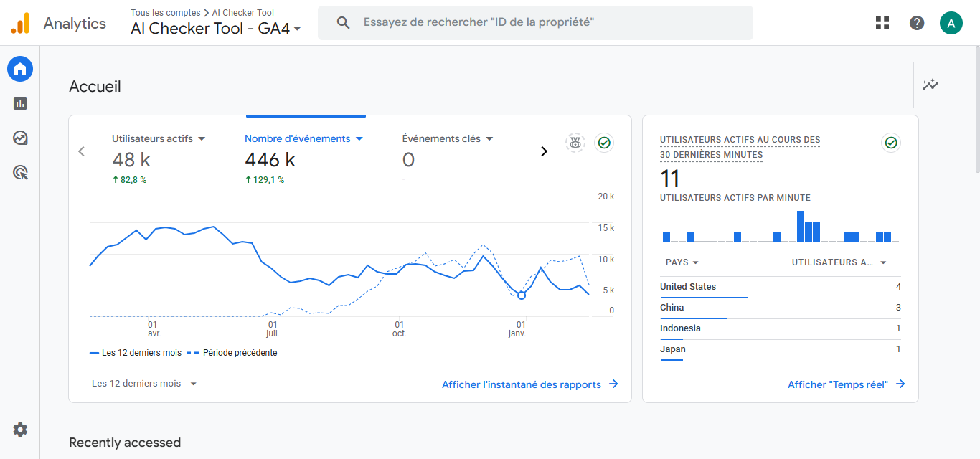The image size is (980, 459).
Task: Open the Insights sparkline icon
Action: click(930, 85)
